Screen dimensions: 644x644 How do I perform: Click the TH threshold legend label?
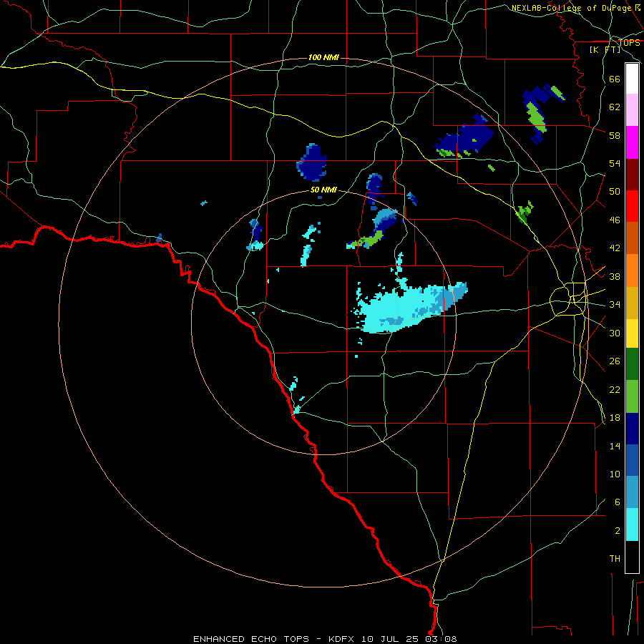pyautogui.click(x=615, y=559)
